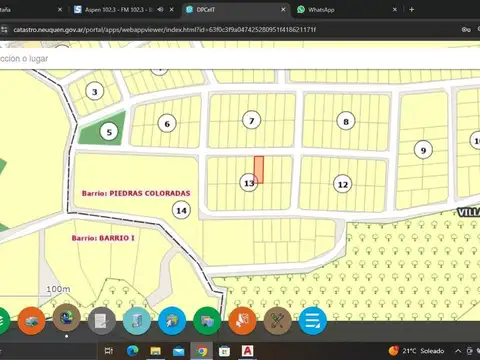
Task: Open site information icon in address bar
Action: tap(4, 30)
